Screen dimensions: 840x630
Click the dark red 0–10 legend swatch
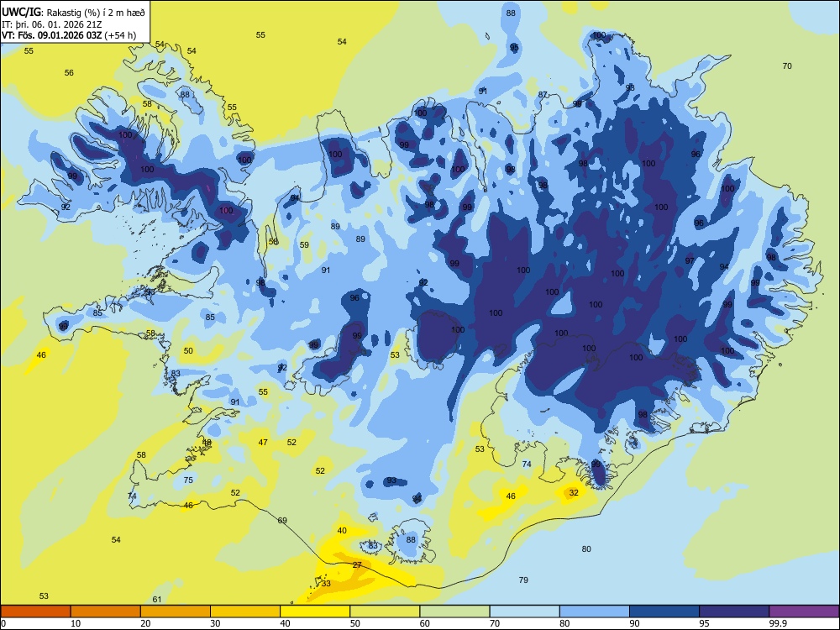[35, 612]
